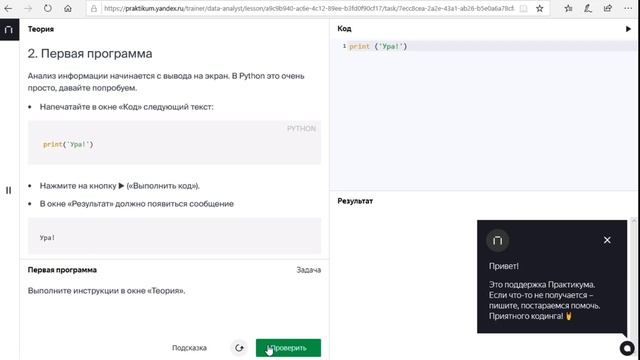640x360 pixels.
Task: Open the favorites hub icon
Action: 568,8
